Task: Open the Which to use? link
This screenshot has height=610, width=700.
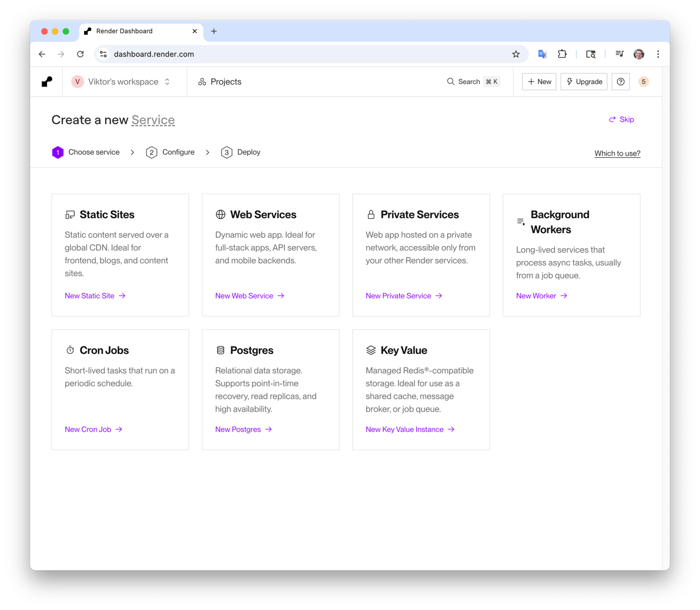Action: (x=617, y=153)
